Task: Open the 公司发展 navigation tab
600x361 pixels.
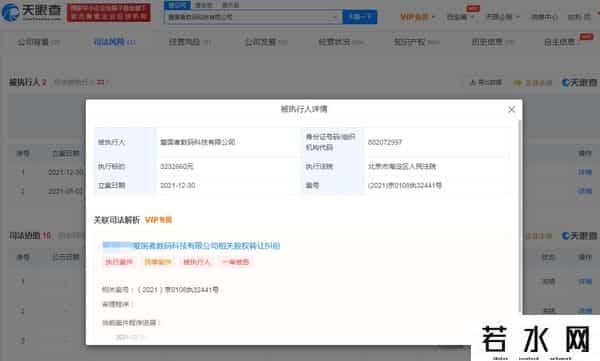Action: 266,42
